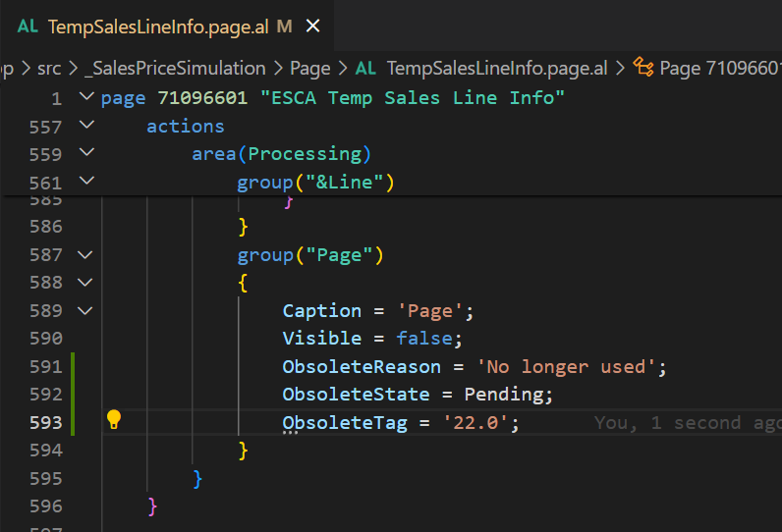Click the sticky group("&Line") line
Image resolution: width=782 pixels, height=532 pixels.
coord(315,183)
